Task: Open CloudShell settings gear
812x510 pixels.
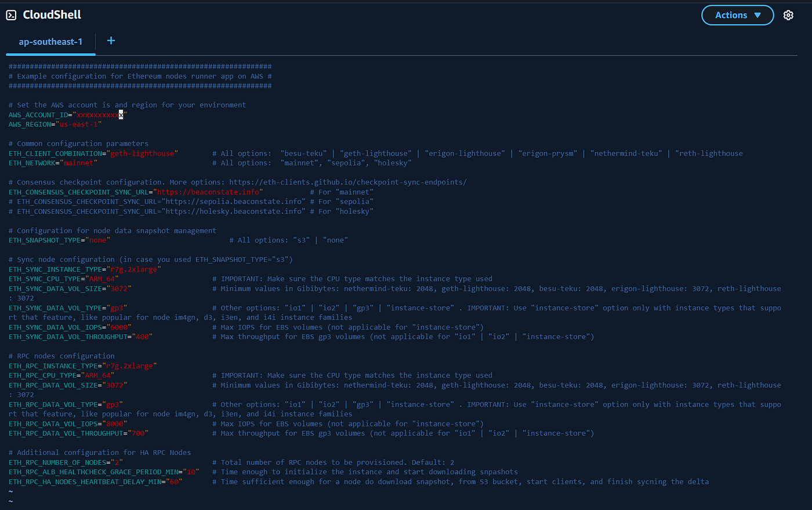Action: pyautogui.click(x=788, y=15)
